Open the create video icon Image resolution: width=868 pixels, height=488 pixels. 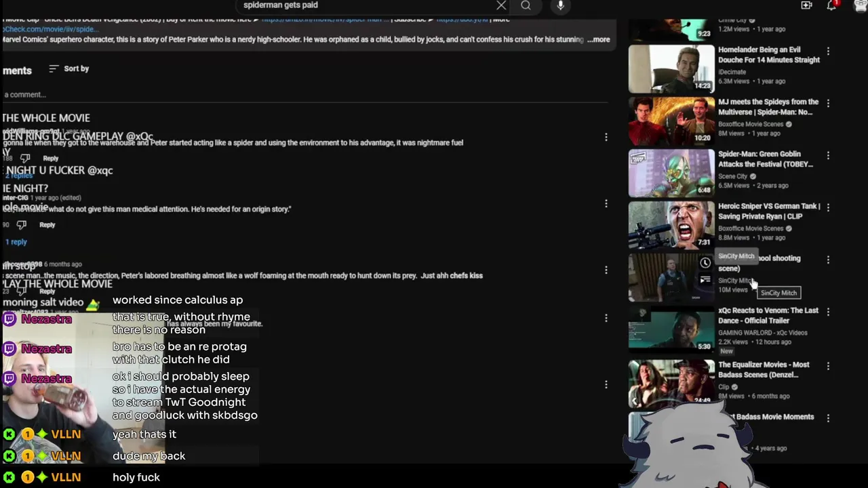tap(806, 5)
